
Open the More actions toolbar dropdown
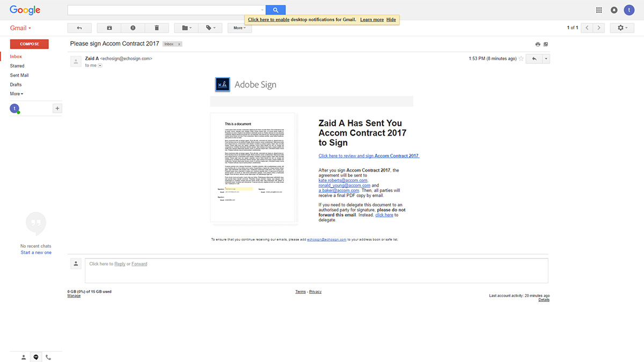click(239, 27)
